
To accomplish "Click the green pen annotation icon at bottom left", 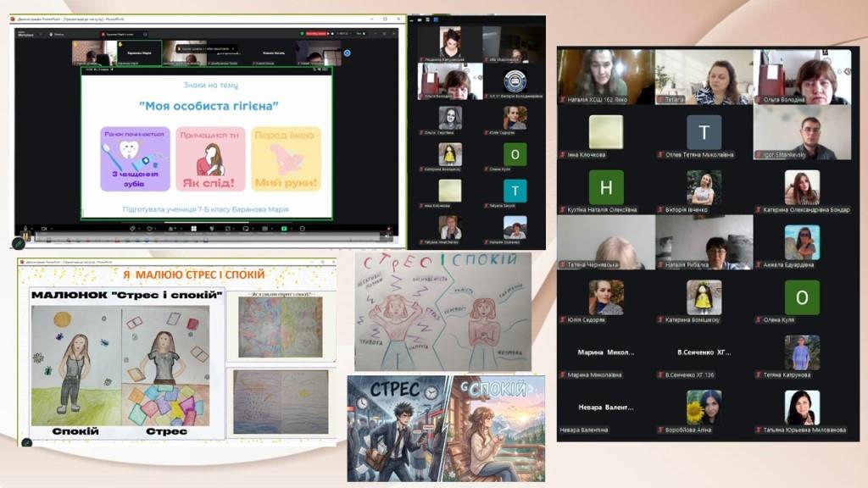I will (19, 242).
